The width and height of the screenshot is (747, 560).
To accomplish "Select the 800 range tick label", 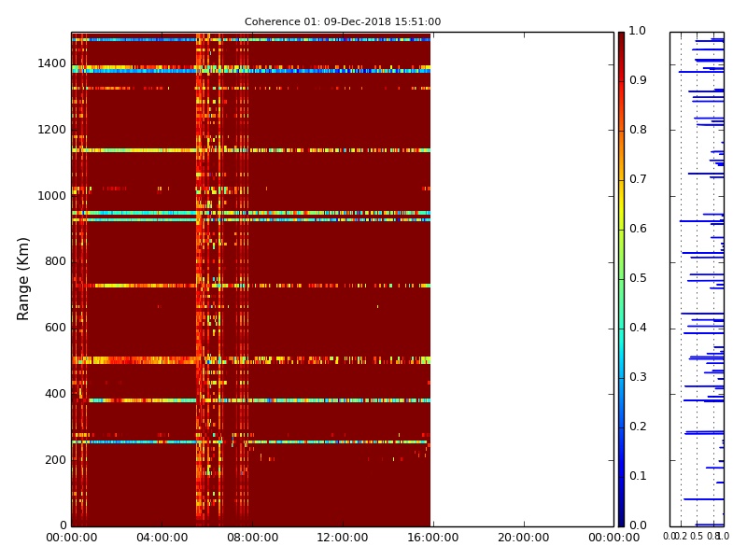I will (55, 261).
